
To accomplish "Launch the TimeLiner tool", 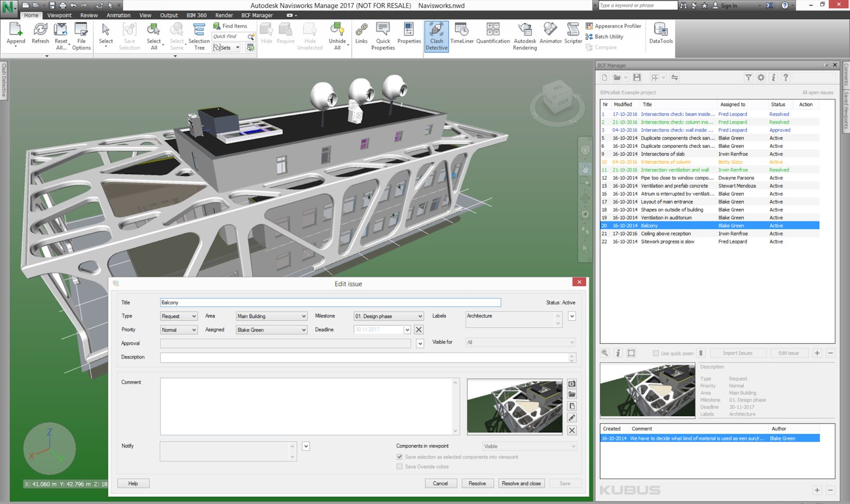I will tap(461, 36).
